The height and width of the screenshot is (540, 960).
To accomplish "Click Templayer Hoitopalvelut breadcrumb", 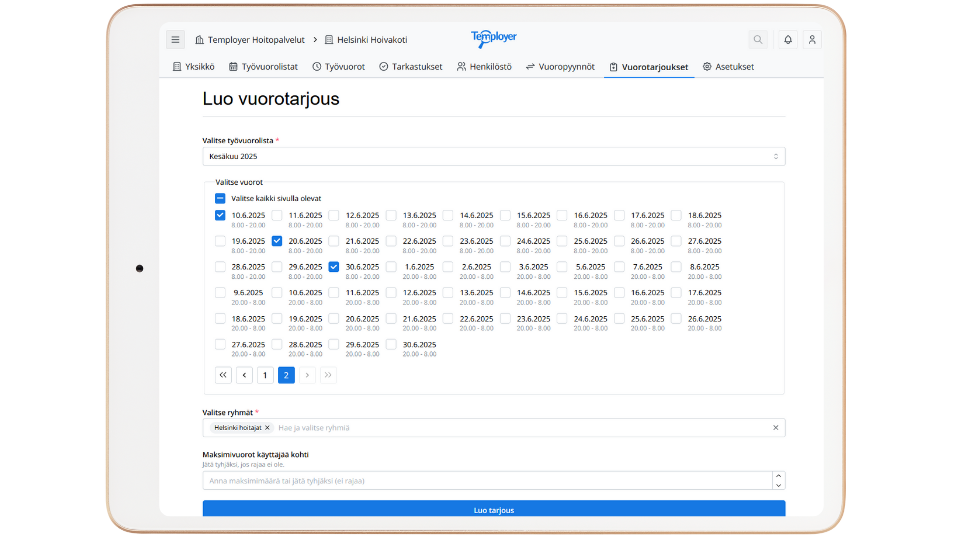I will tap(250, 40).
